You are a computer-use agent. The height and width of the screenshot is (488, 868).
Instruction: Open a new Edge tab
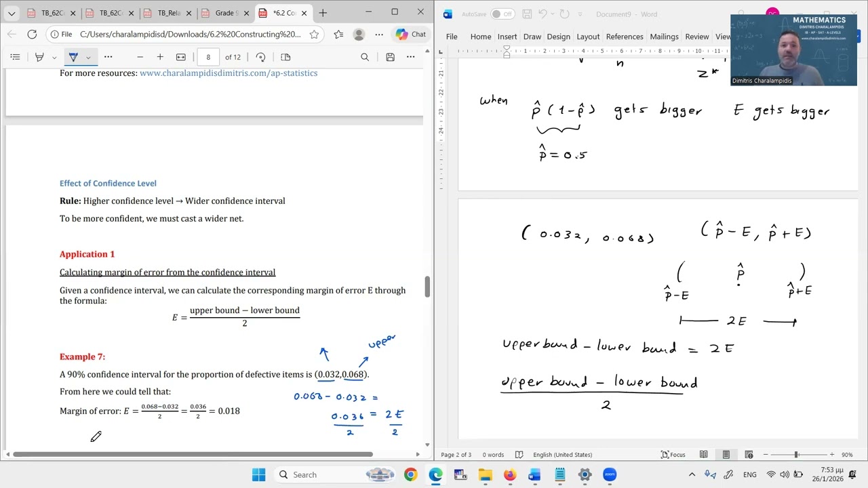pyautogui.click(x=323, y=13)
